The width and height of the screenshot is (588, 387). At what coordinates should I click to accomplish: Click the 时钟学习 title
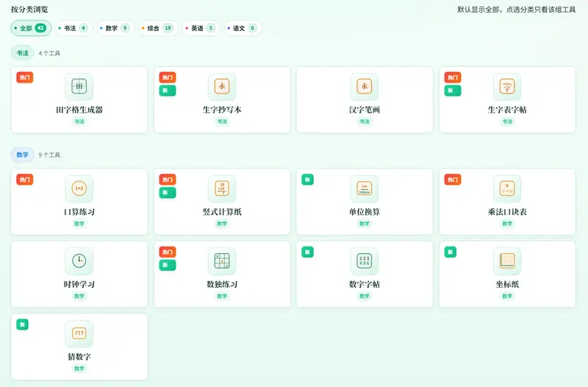(x=79, y=284)
